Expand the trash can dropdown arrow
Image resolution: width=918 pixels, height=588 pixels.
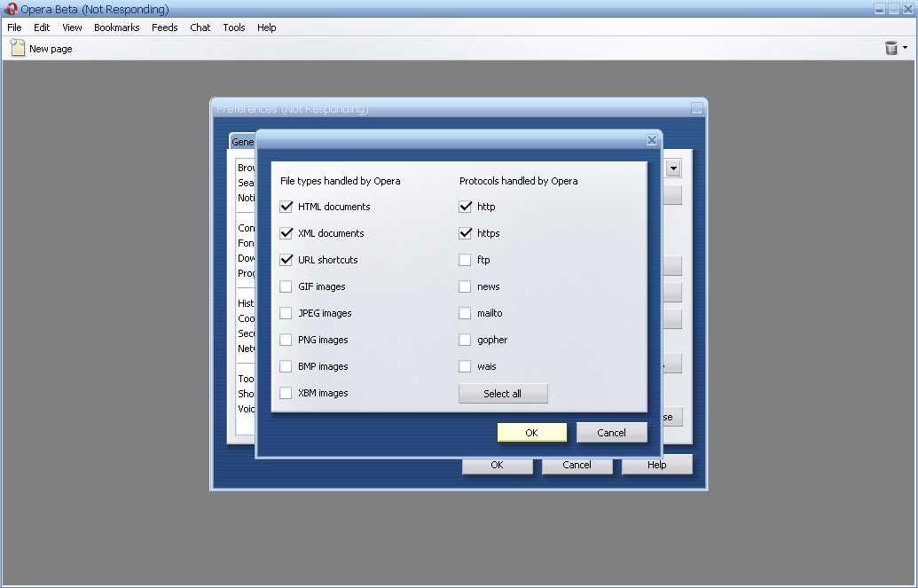pyautogui.click(x=905, y=47)
